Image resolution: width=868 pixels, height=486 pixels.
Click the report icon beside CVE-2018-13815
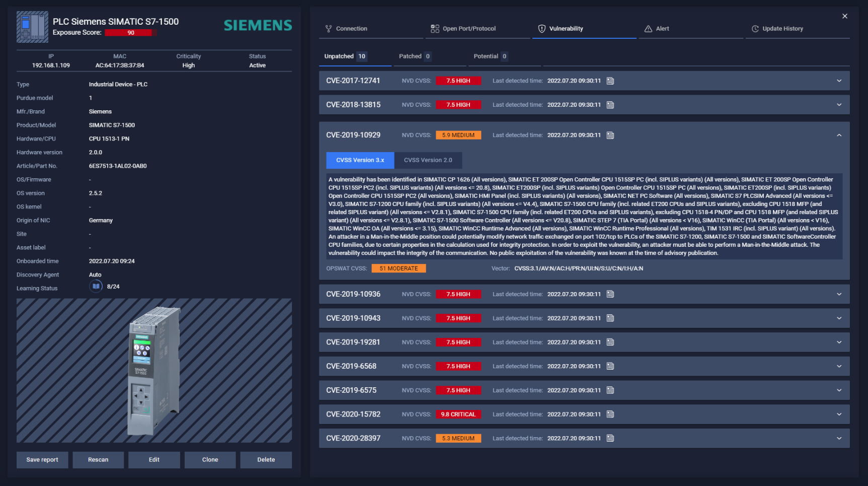610,105
